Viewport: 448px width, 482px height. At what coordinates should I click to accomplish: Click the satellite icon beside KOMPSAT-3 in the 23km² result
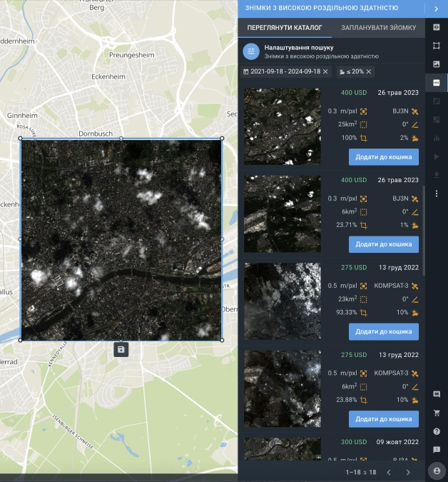[x=415, y=286]
